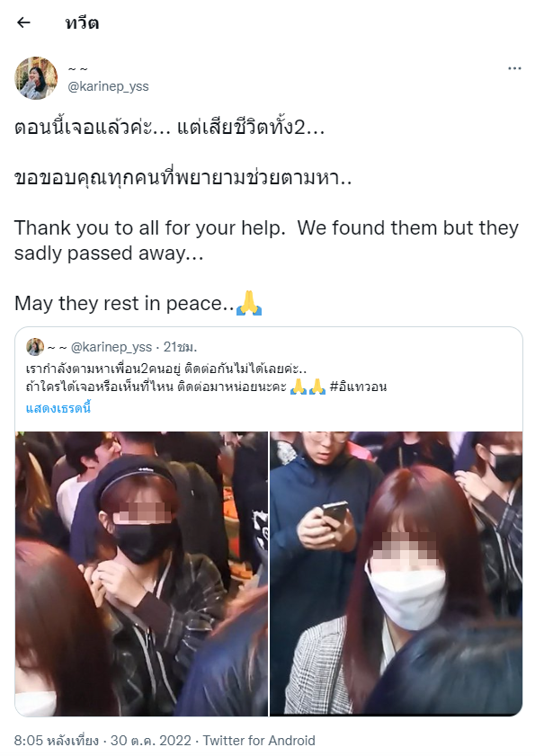Screen dimensions: 535x756
Task: Click the folded hands emoji after 'peace..'
Action: click(249, 303)
